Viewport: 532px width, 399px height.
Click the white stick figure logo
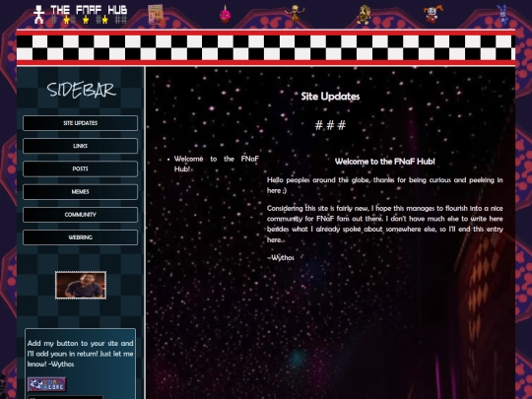pyautogui.click(x=39, y=14)
